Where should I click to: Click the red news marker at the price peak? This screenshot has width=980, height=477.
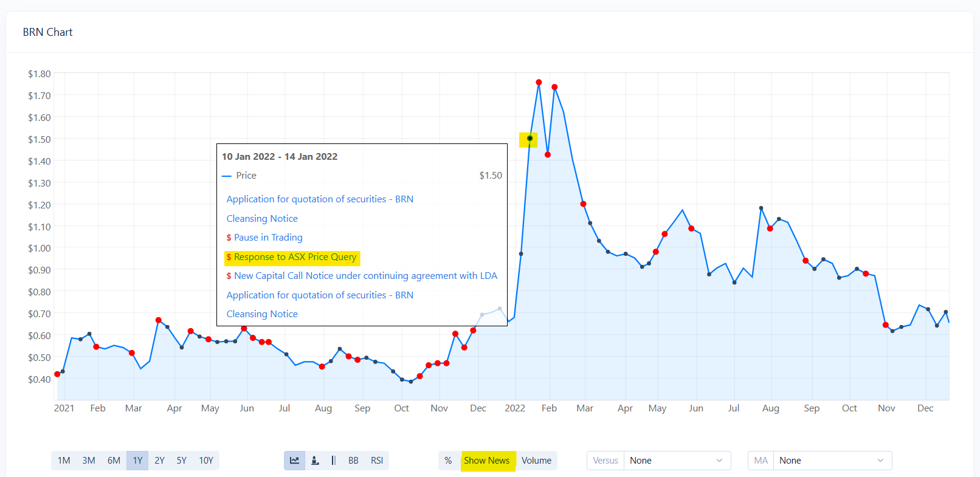pyautogui.click(x=539, y=82)
